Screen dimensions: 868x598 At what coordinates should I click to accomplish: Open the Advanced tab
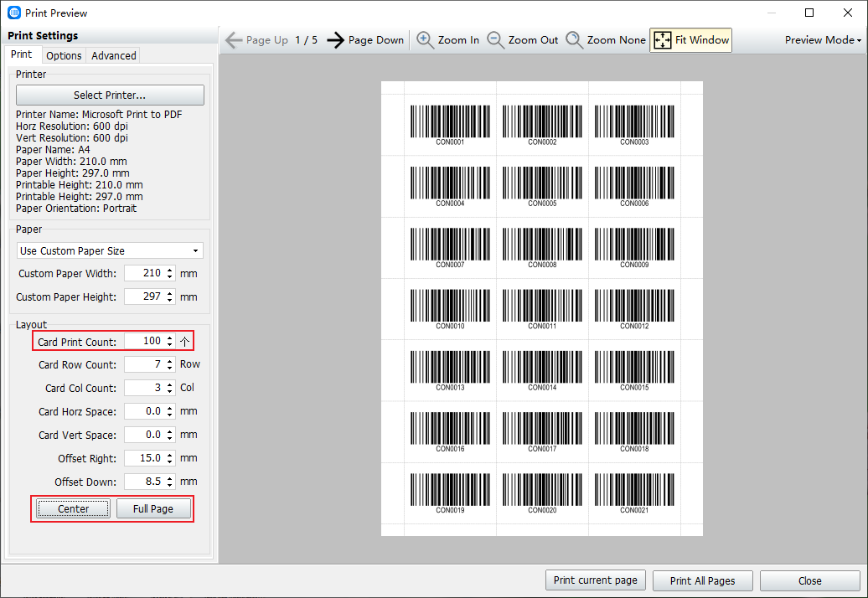113,55
